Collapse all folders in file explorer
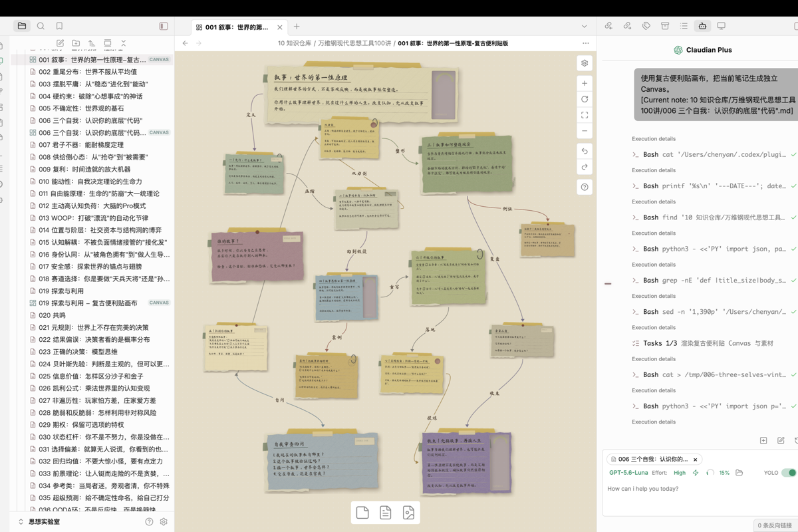Image resolution: width=798 pixels, height=532 pixels. (123, 43)
